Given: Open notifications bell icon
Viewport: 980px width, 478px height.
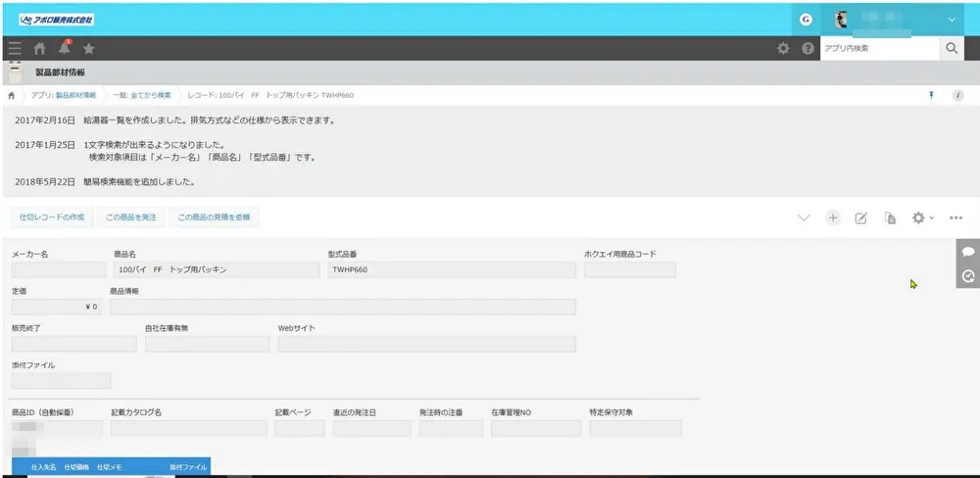Looking at the screenshot, I should [65, 47].
